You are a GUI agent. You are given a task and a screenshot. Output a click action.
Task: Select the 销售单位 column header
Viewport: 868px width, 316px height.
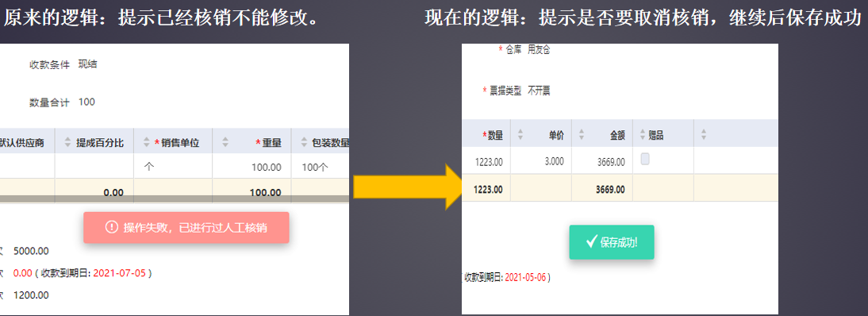177,143
